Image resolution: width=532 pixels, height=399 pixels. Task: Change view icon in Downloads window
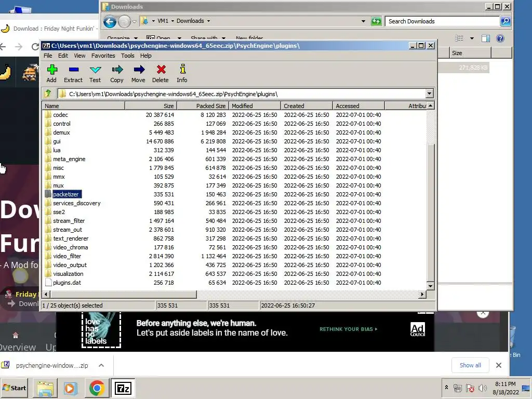(459, 38)
